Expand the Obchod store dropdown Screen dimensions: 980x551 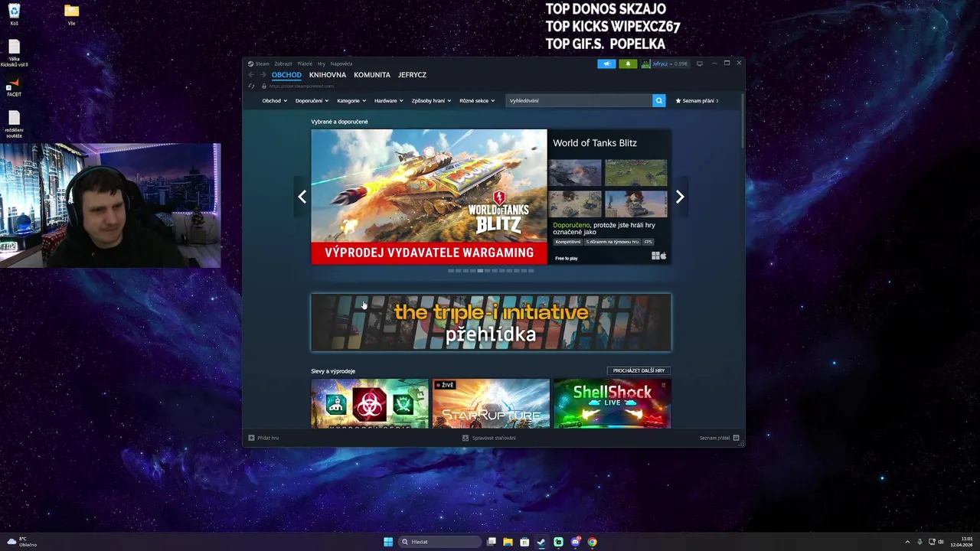coord(274,101)
